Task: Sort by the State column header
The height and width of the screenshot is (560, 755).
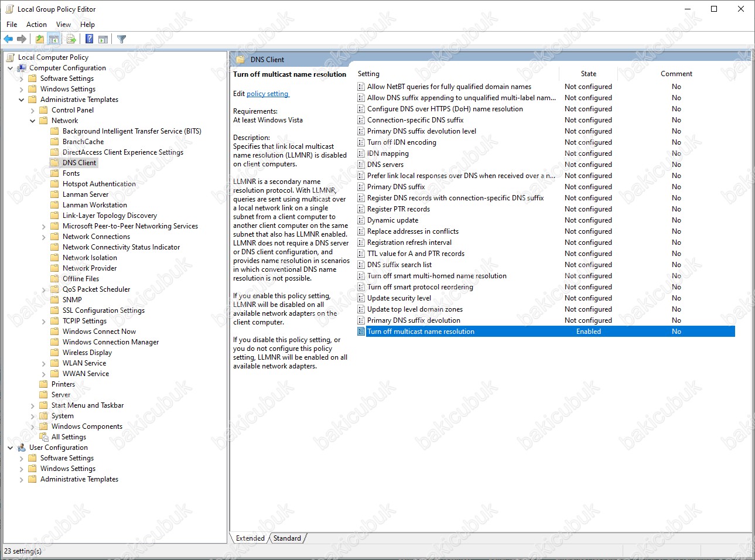Action: tap(589, 74)
